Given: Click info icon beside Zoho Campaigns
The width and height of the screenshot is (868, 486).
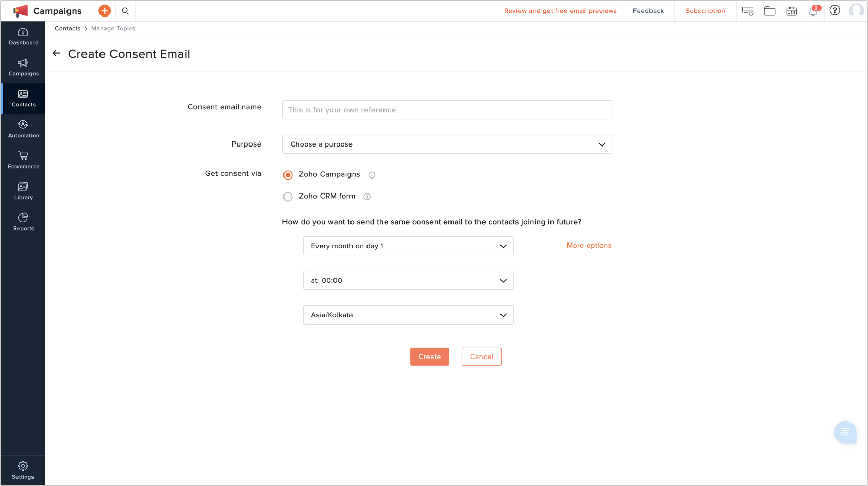Looking at the screenshot, I should (x=372, y=175).
